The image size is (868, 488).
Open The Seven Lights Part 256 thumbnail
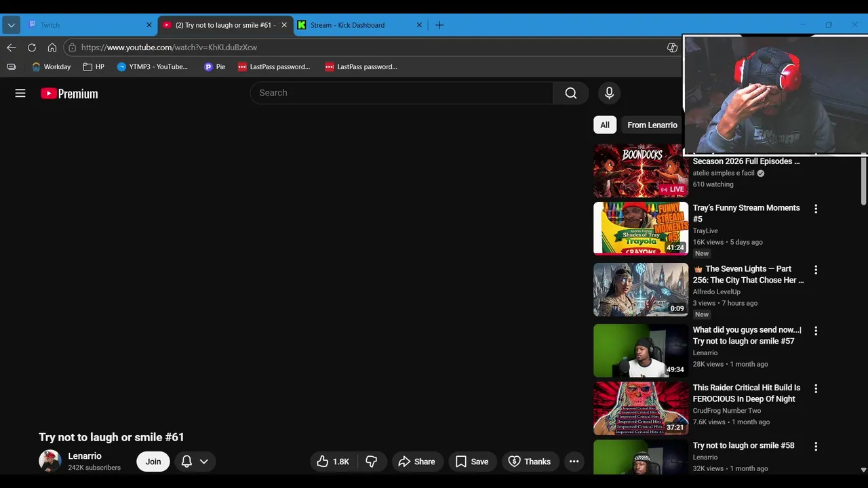pyautogui.click(x=641, y=289)
